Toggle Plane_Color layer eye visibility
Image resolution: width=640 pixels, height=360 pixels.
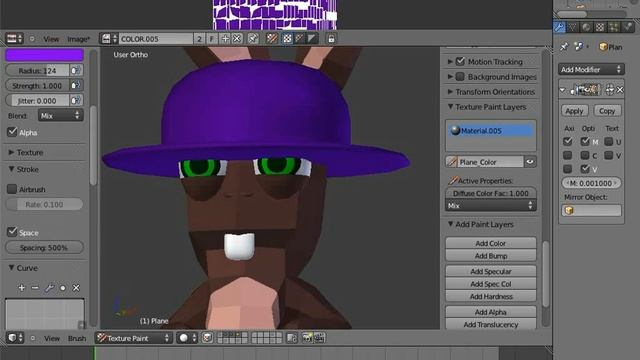click(530, 162)
